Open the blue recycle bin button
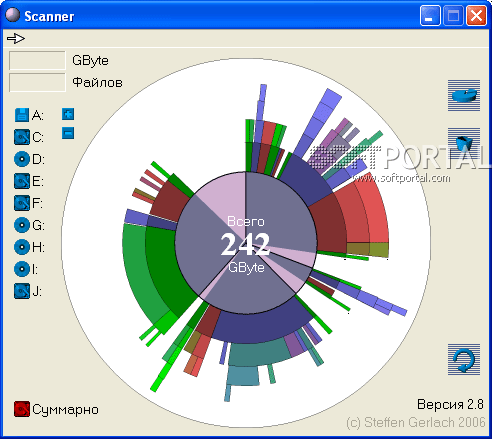The height and width of the screenshot is (439, 492). click(x=464, y=143)
